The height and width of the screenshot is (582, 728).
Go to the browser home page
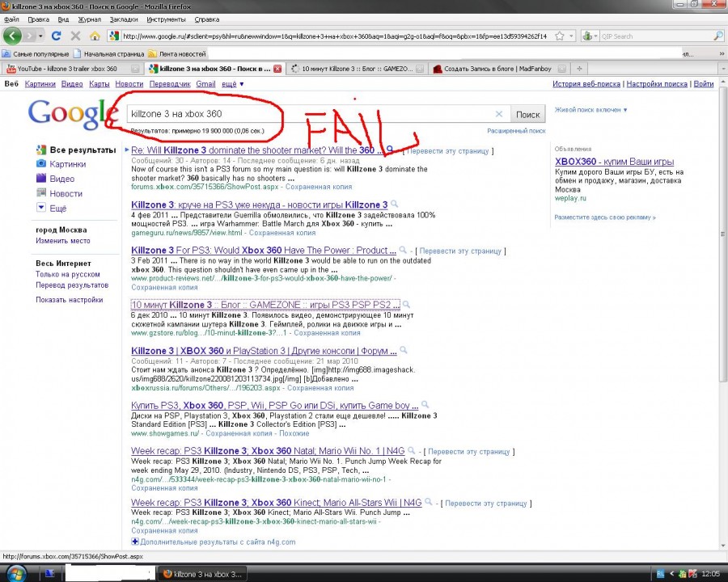click(x=95, y=36)
